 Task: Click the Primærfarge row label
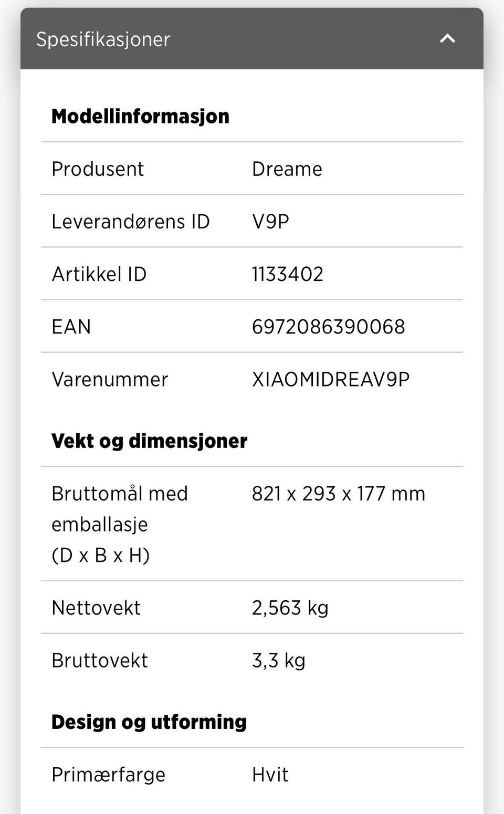[108, 775]
